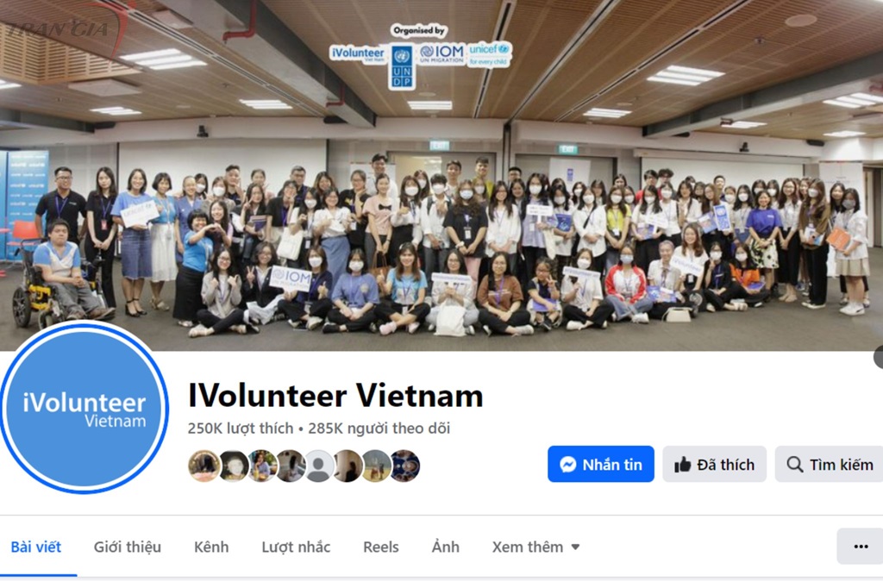883x588 pixels.
Task: Open the Ảnh photos tab
Action: [446, 547]
